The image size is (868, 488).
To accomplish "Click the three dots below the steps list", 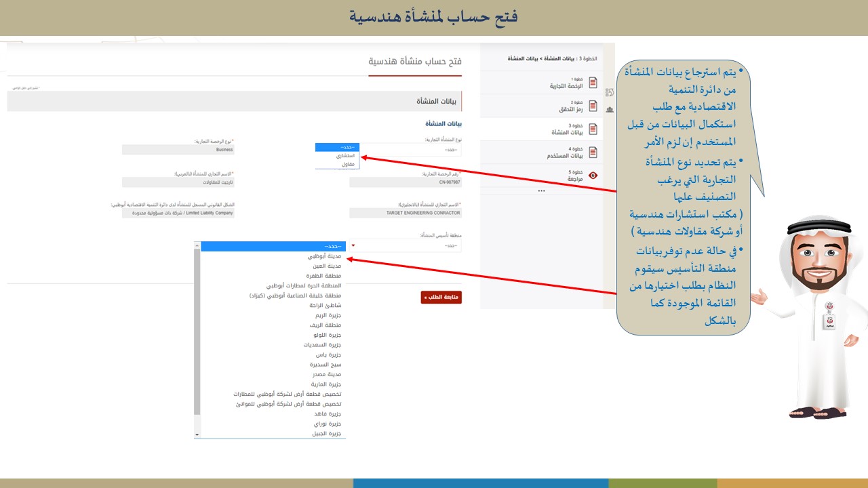I will [x=540, y=191].
